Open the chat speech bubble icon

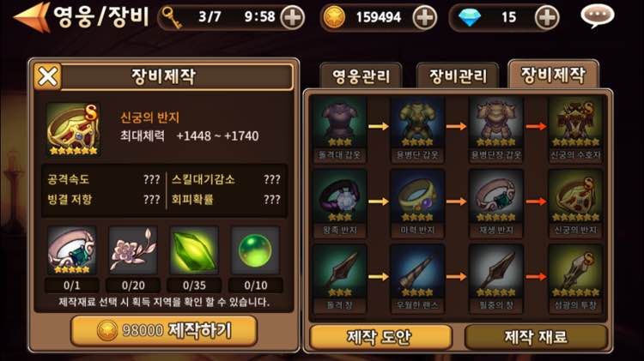[597, 16]
